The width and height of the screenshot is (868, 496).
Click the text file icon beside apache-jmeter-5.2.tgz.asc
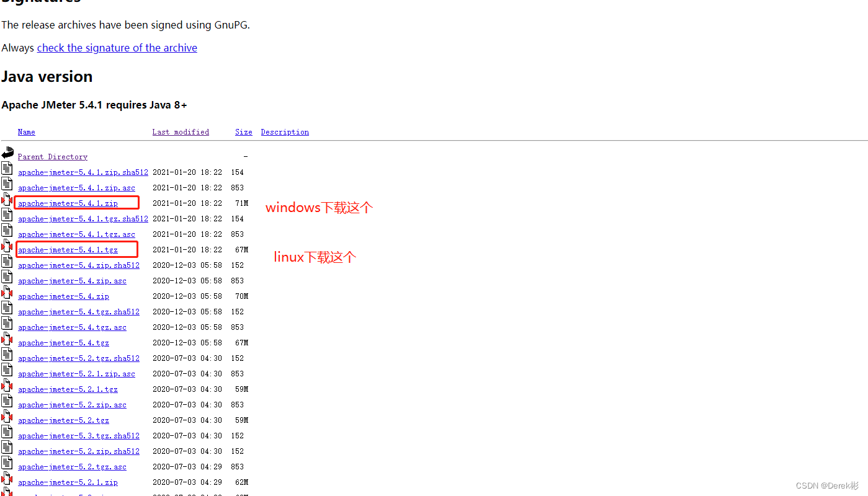[x=7, y=462]
